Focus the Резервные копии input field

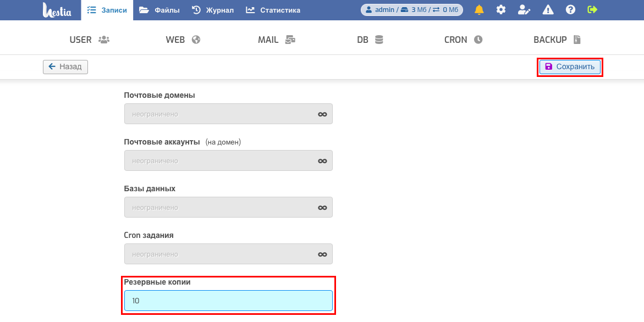click(x=228, y=301)
